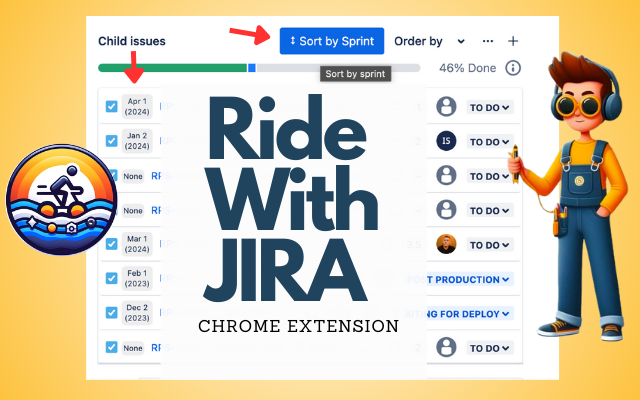Image resolution: width=640 pixels, height=400 pixels.
Task: Click the Sort by Sprint button
Action: pos(331,41)
